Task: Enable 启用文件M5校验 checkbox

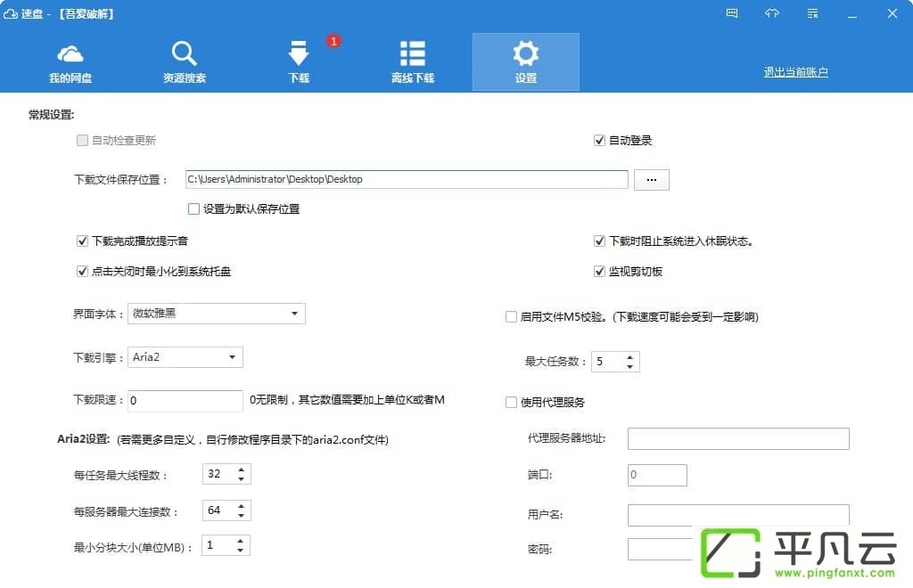Action: click(511, 317)
